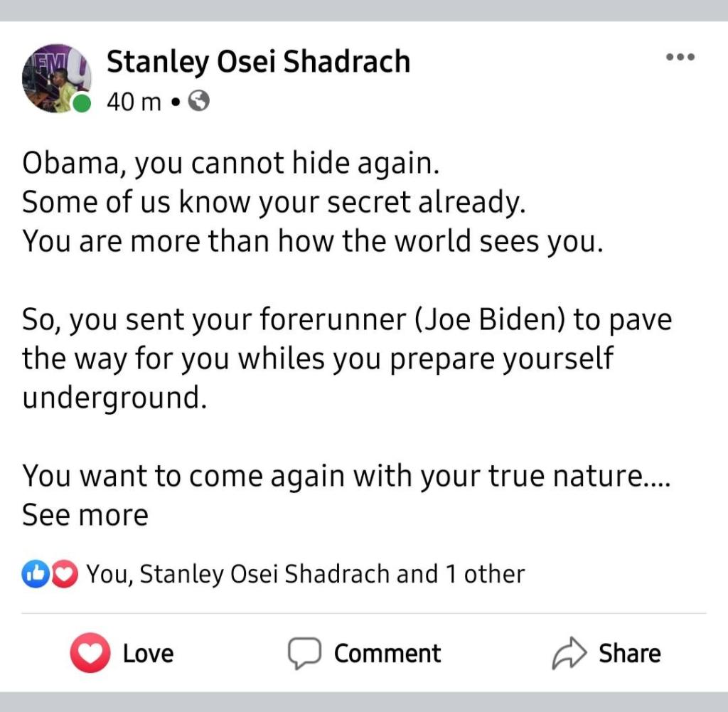Click the Share arrow icon
This screenshot has width=728, height=712.
coord(569,653)
